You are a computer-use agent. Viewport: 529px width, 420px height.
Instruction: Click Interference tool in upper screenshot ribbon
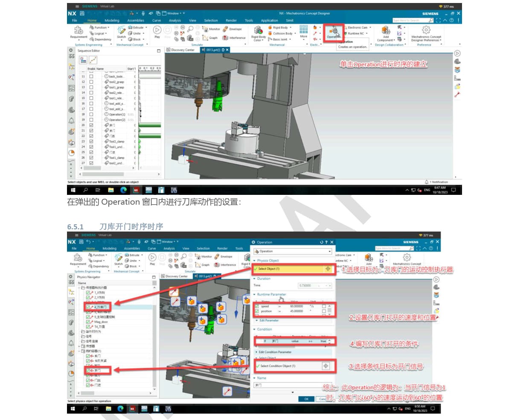(234, 38)
